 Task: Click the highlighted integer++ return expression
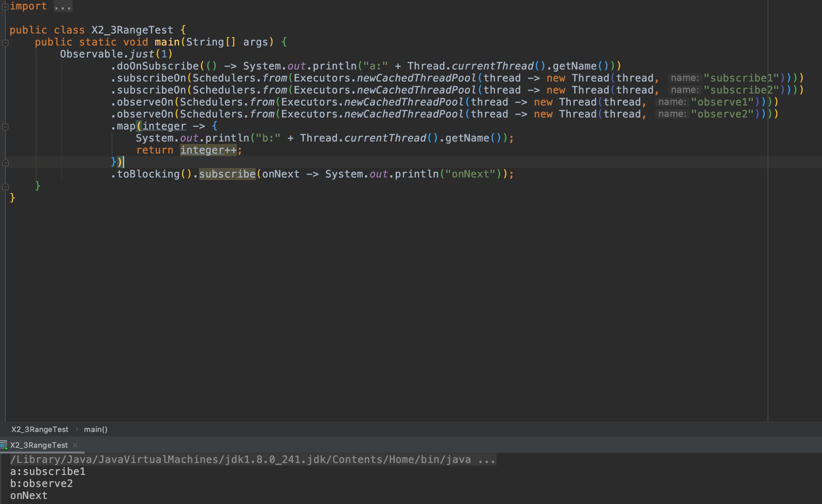tap(208, 150)
